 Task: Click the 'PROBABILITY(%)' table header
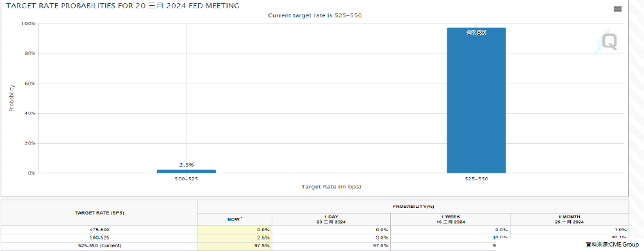coord(413,207)
